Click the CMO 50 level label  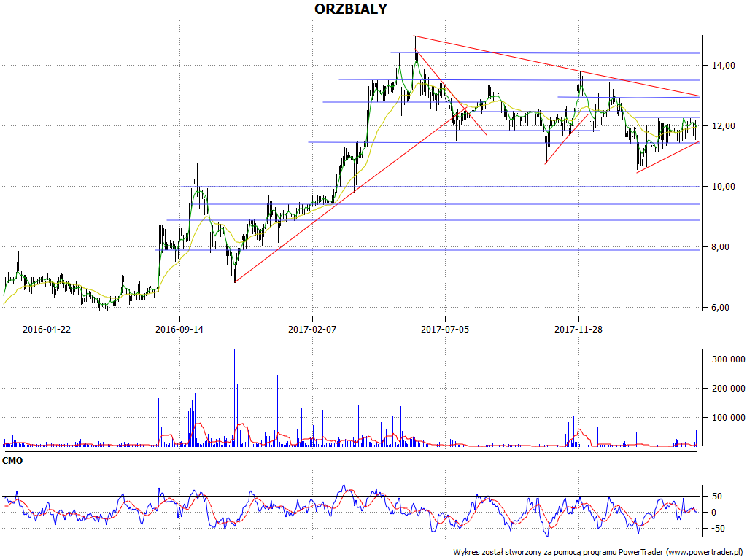(x=716, y=497)
